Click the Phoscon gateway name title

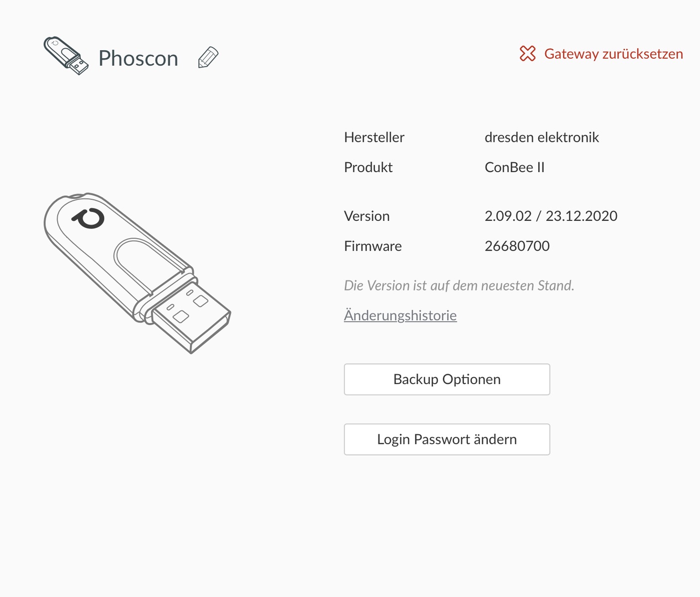pos(138,58)
